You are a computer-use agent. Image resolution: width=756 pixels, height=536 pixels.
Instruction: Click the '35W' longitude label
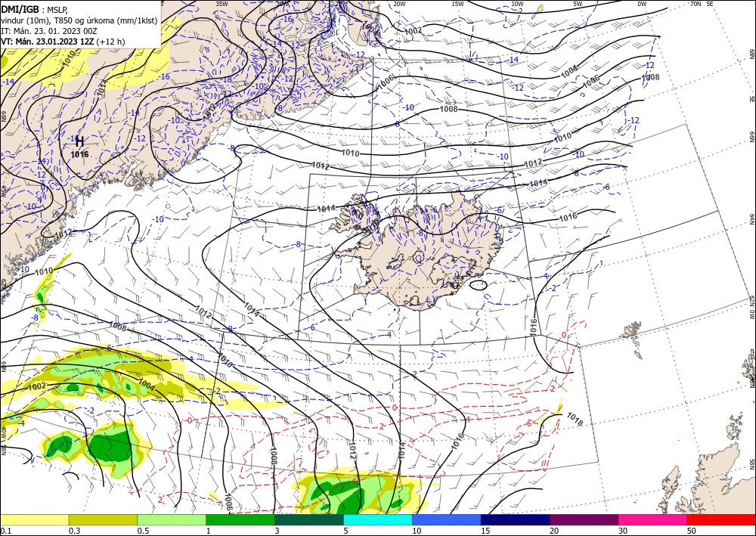[222, 3]
